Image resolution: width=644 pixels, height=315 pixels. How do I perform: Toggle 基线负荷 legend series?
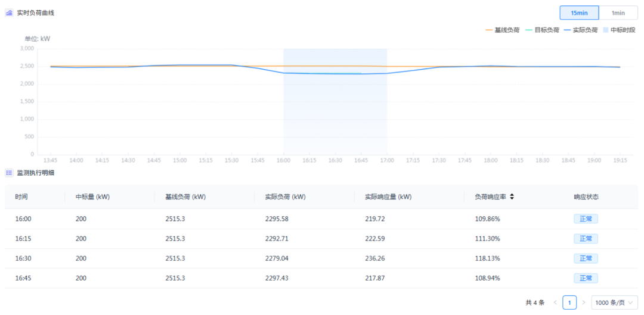tap(502, 30)
